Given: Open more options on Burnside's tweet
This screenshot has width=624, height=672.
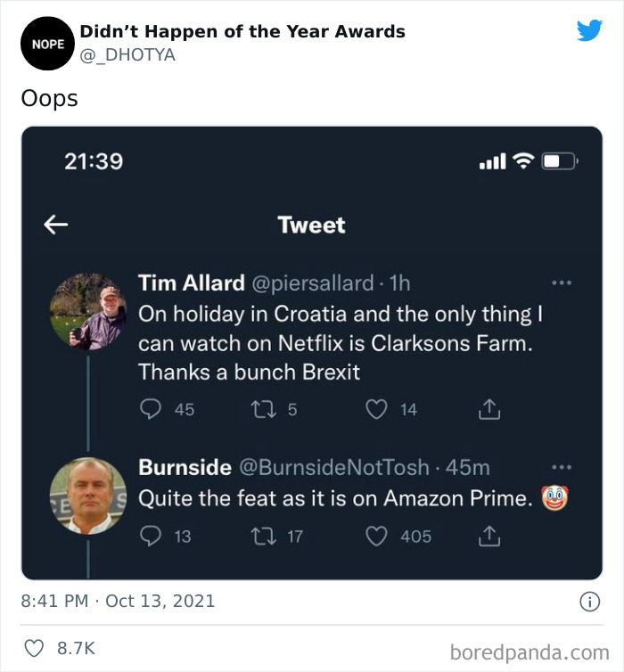Looking at the screenshot, I should click(561, 467).
